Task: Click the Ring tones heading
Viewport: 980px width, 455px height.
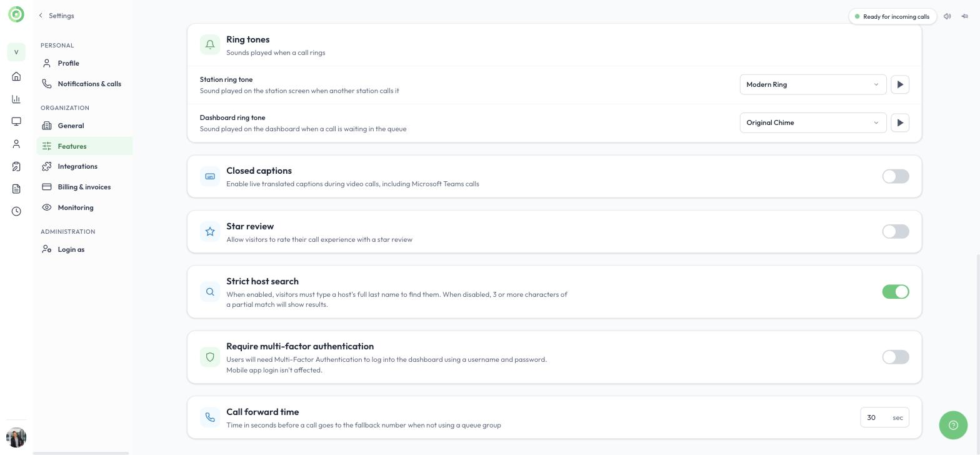Action: click(248, 39)
